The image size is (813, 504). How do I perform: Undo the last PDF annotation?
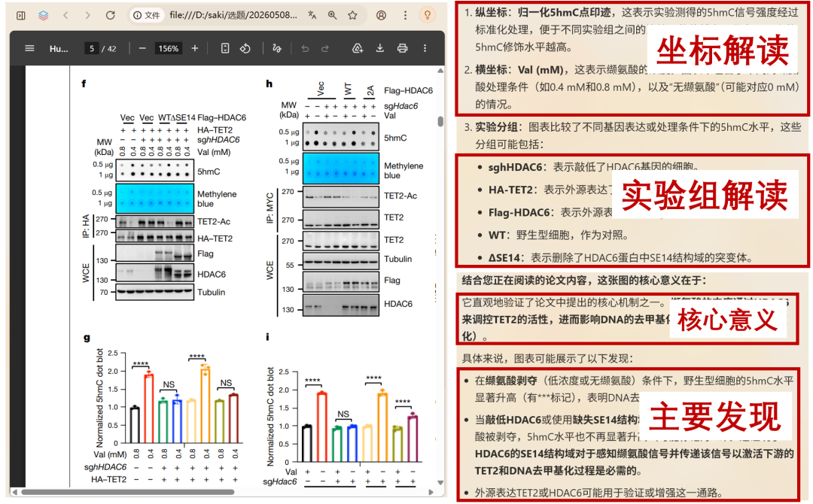(305, 49)
